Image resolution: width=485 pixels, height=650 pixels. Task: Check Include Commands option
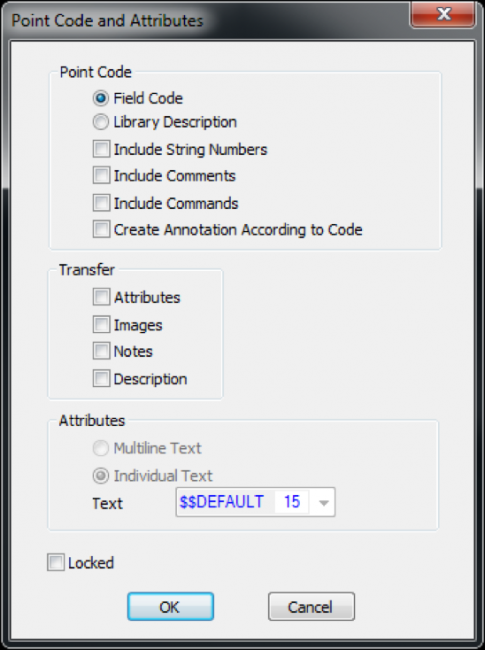pos(101,203)
